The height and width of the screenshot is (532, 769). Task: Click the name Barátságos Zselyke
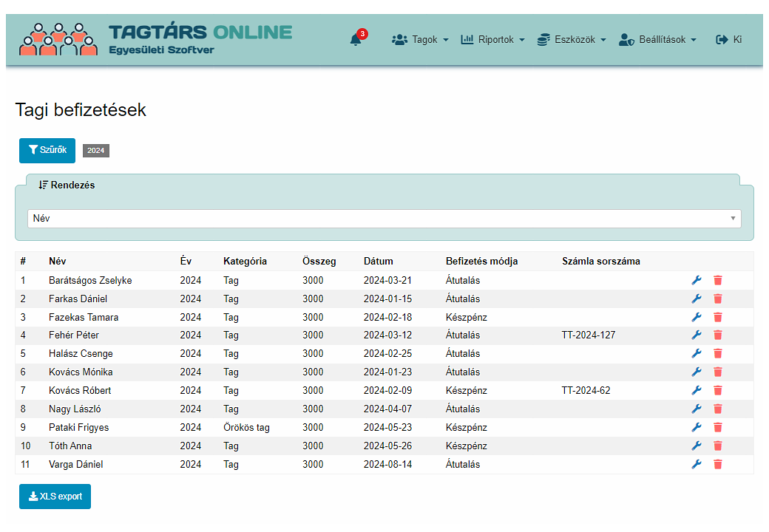pyautogui.click(x=90, y=280)
